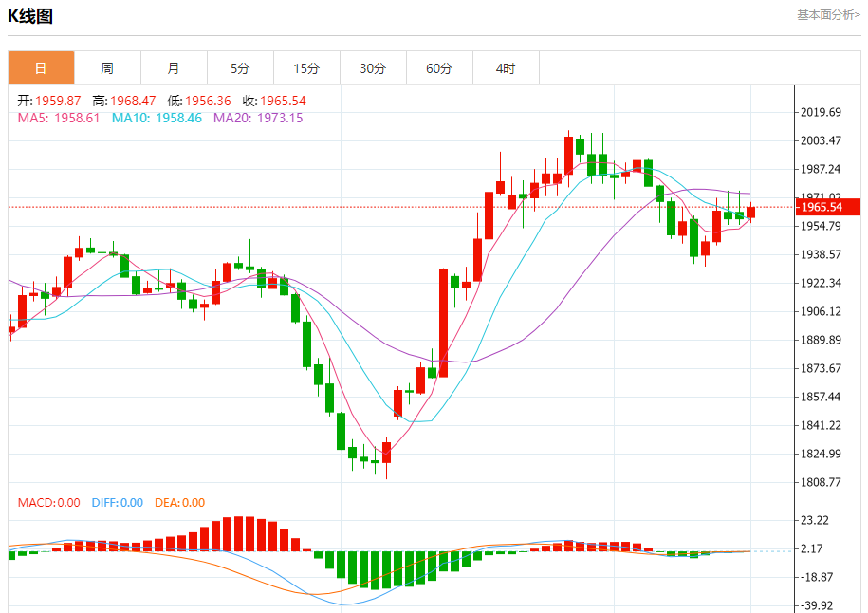Image resolution: width=868 pixels, height=613 pixels.
Task: Switch to the 周 weekly tab
Action: (107, 68)
